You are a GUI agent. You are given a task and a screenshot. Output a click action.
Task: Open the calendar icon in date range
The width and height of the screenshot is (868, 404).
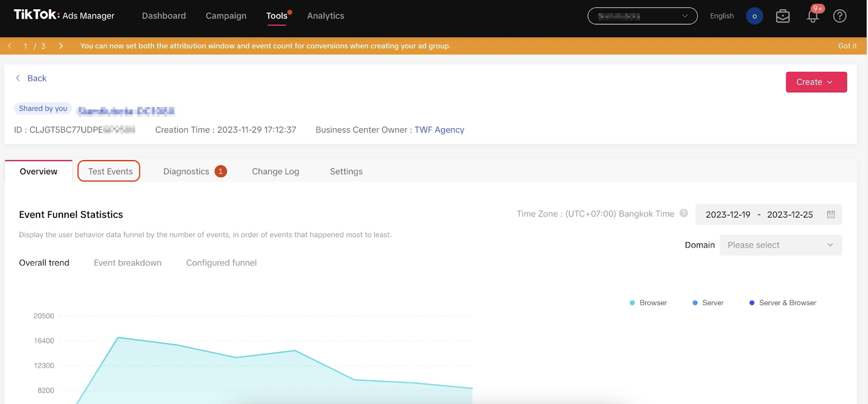click(831, 214)
